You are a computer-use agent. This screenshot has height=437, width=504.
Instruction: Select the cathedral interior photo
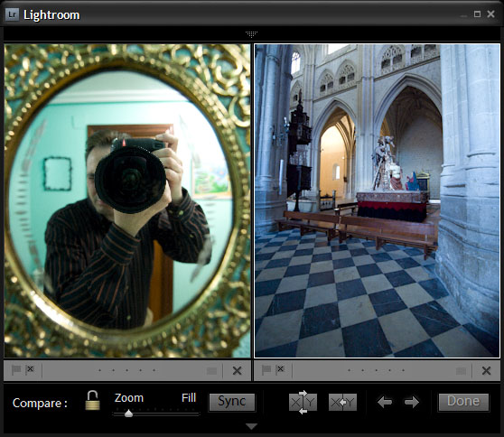click(377, 200)
